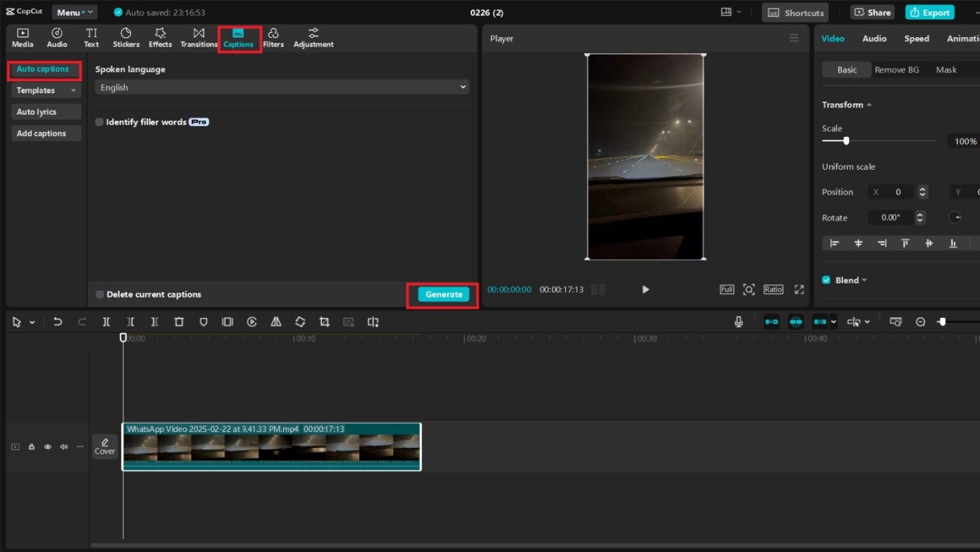
Task: Click the Undo arrow in timeline toolbar
Action: click(x=57, y=322)
